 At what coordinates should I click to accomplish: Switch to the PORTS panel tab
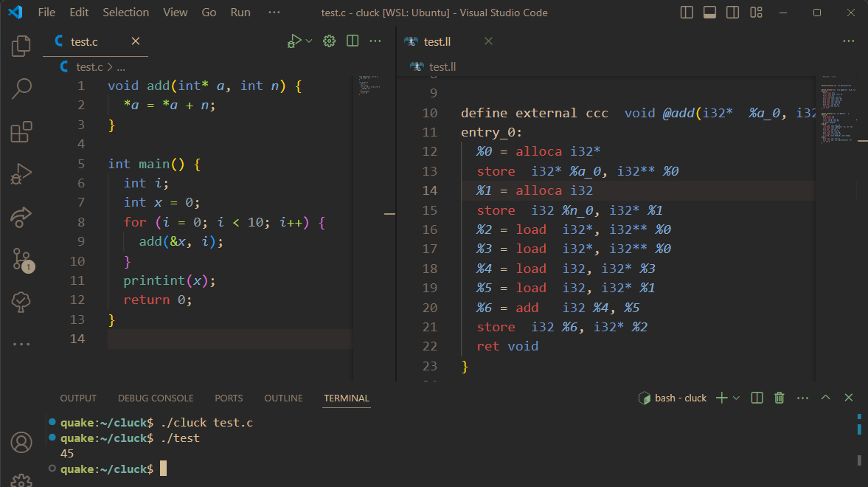click(229, 398)
